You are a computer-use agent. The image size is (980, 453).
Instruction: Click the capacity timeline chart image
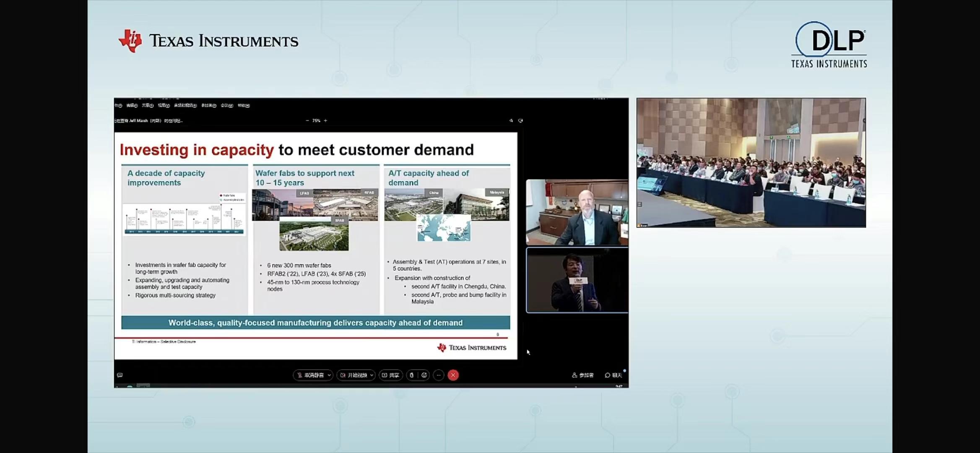point(184,219)
